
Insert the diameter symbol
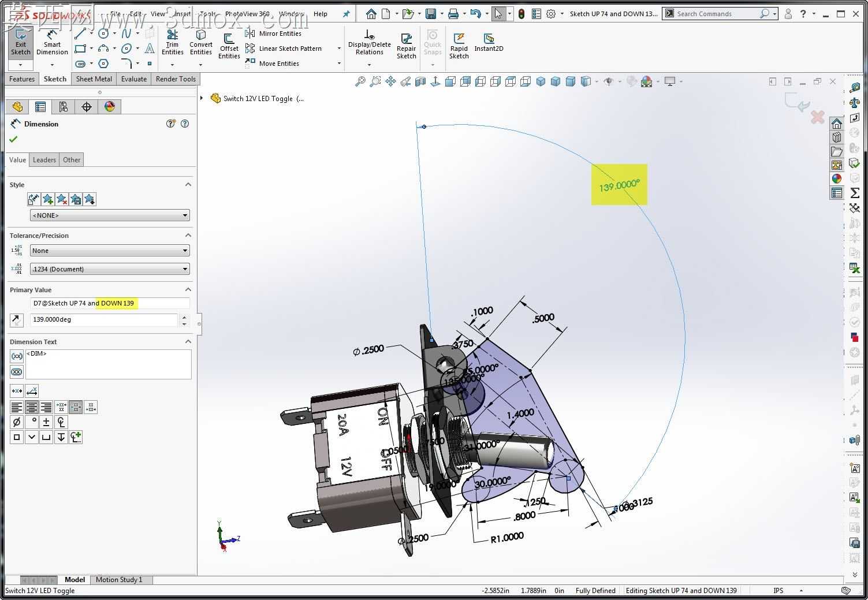tap(17, 422)
